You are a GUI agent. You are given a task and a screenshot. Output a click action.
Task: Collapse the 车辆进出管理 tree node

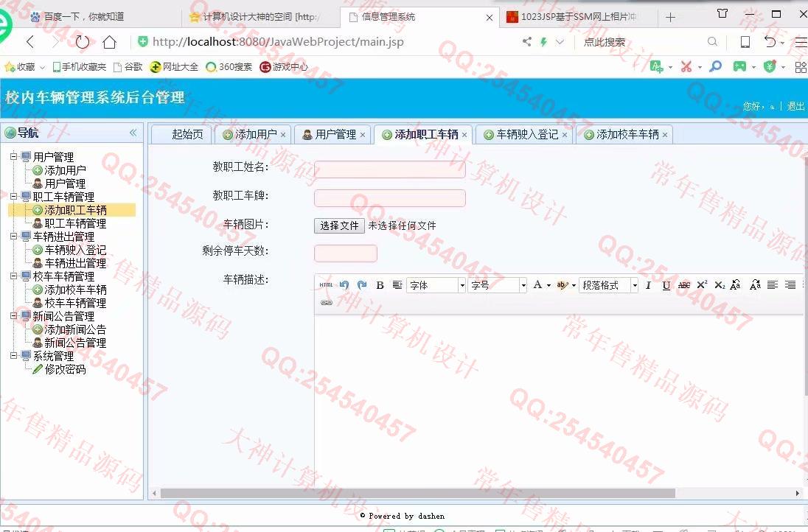[14, 236]
